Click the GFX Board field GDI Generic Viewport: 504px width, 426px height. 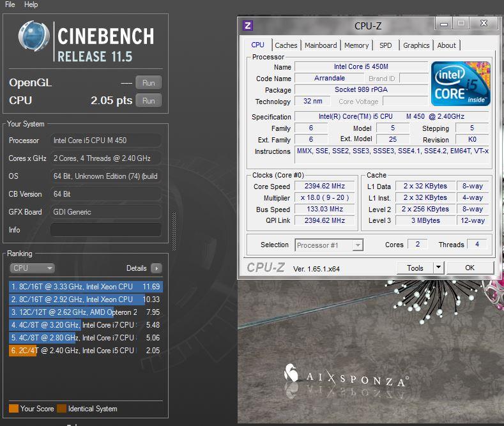106,212
